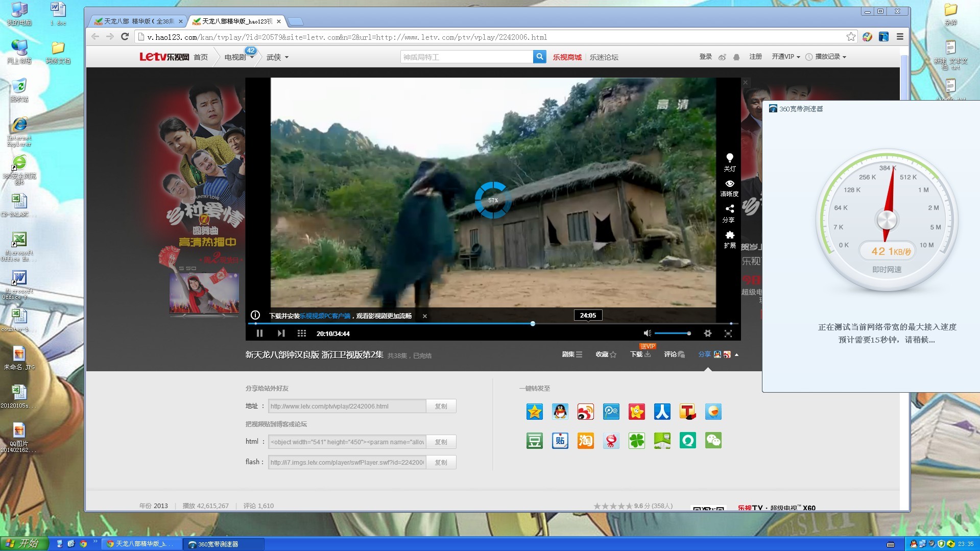
Task: Share to Pengyou smiling star icon
Action: [x=637, y=412]
